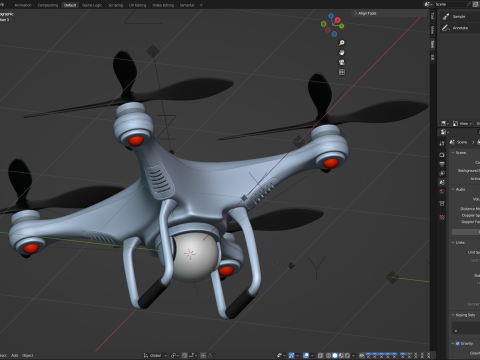The width and height of the screenshot is (480, 360).
Task: Click the hand pan view icon
Action: [342, 53]
